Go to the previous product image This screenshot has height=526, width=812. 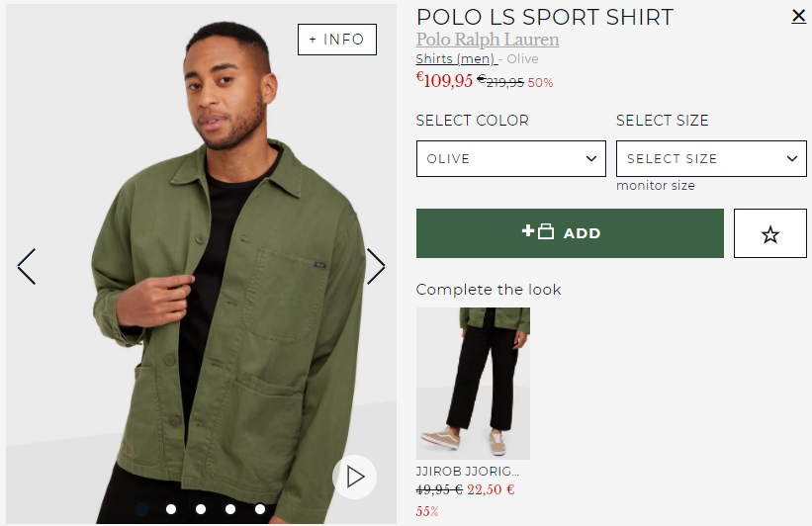27,267
